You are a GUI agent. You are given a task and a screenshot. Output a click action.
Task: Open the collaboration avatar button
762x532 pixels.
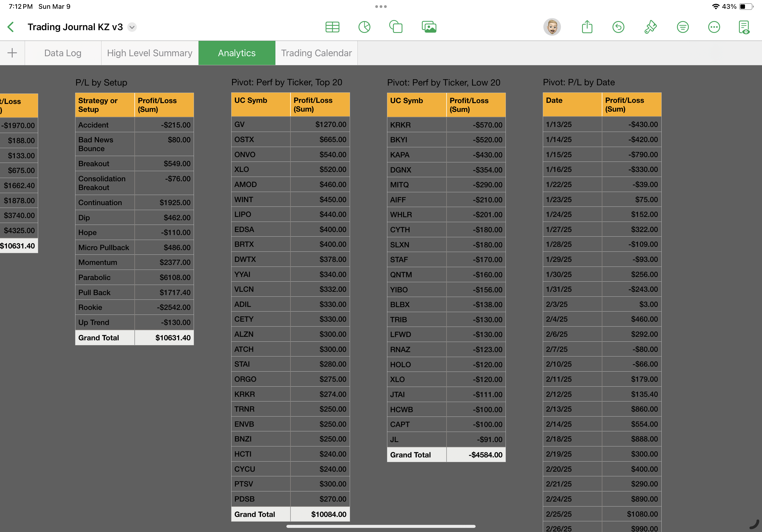click(x=552, y=27)
